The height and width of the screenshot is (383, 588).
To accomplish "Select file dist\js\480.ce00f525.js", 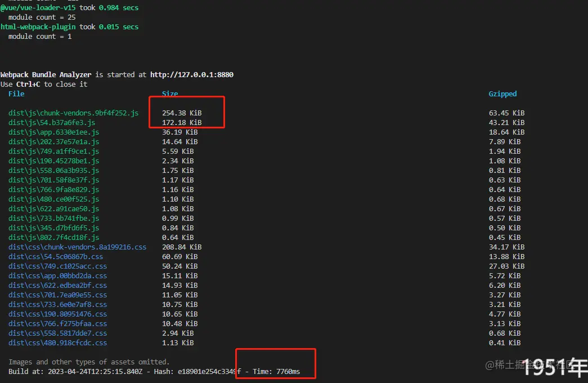I will (53, 199).
